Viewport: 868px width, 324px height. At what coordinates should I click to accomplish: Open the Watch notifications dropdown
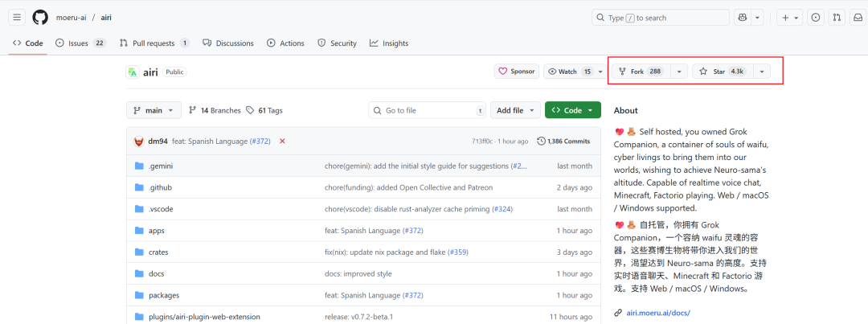pos(575,72)
